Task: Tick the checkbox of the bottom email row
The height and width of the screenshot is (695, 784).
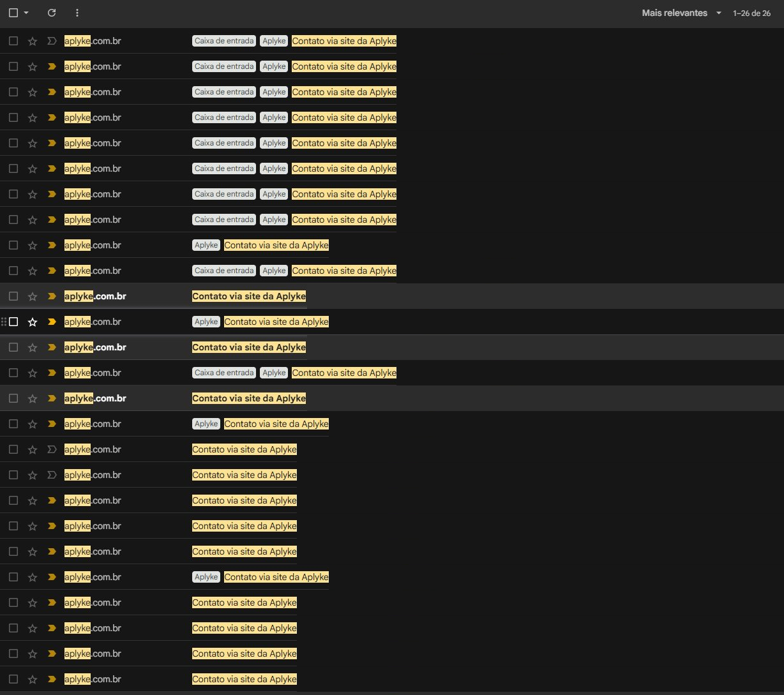Action: click(13, 679)
